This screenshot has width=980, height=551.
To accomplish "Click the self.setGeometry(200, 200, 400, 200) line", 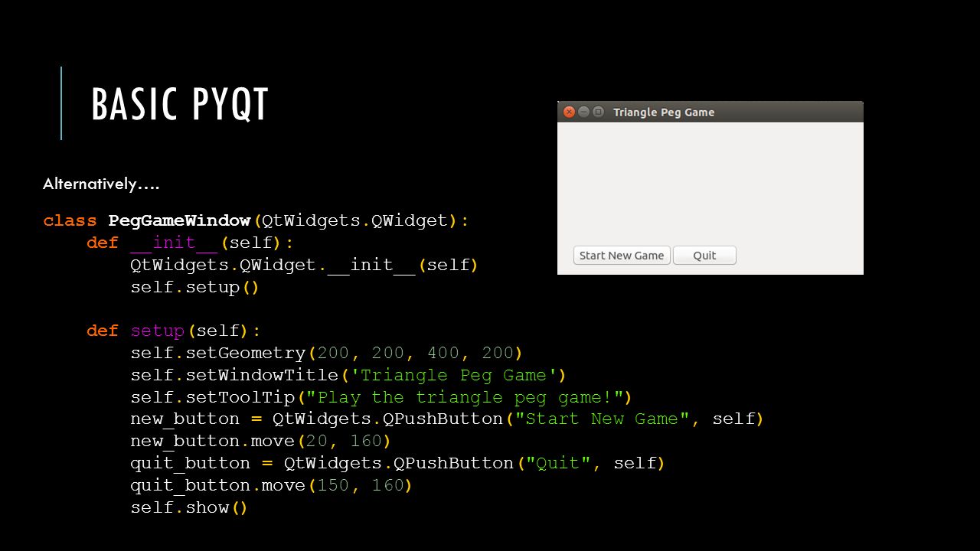I will [326, 354].
